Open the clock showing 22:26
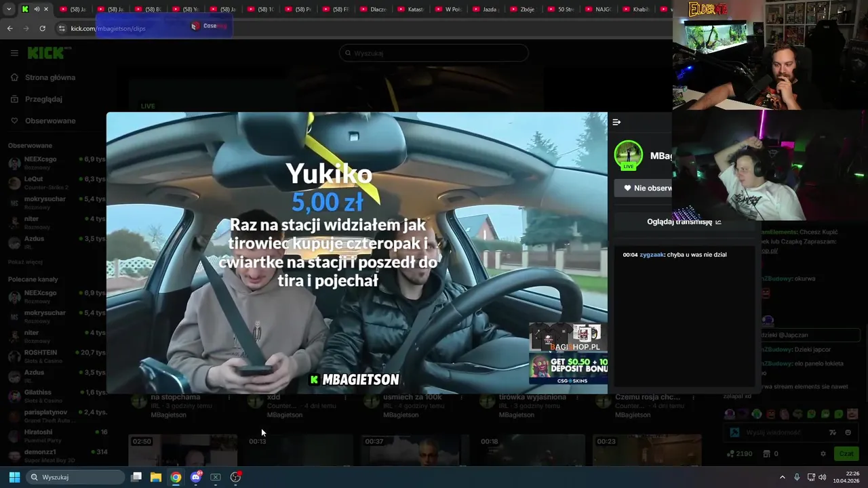The image size is (868, 488). coord(846,477)
